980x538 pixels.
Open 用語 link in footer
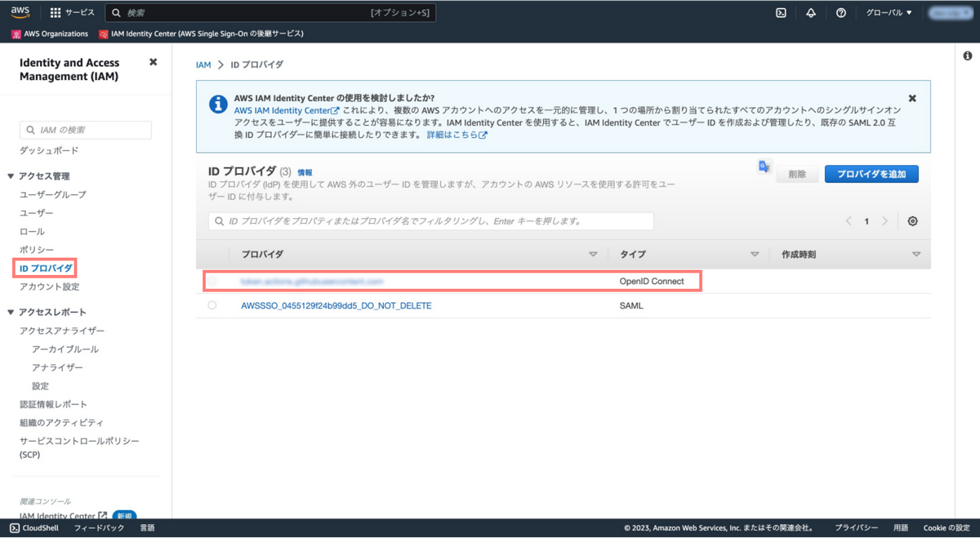[901, 528]
